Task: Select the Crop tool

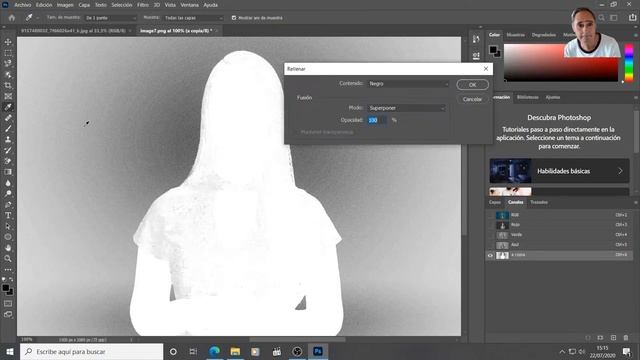Action: point(8,85)
